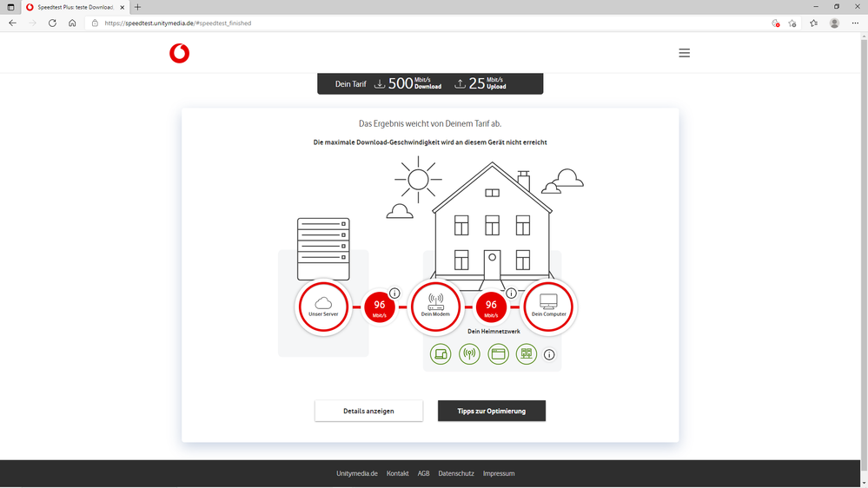View site lock information icon
Image resolution: width=868 pixels, height=488 pixels.
95,23
